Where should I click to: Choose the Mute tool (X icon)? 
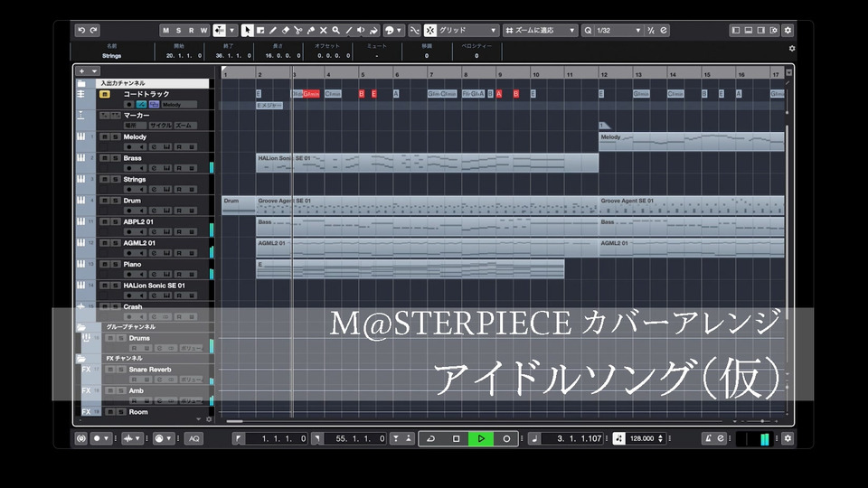pos(324,30)
